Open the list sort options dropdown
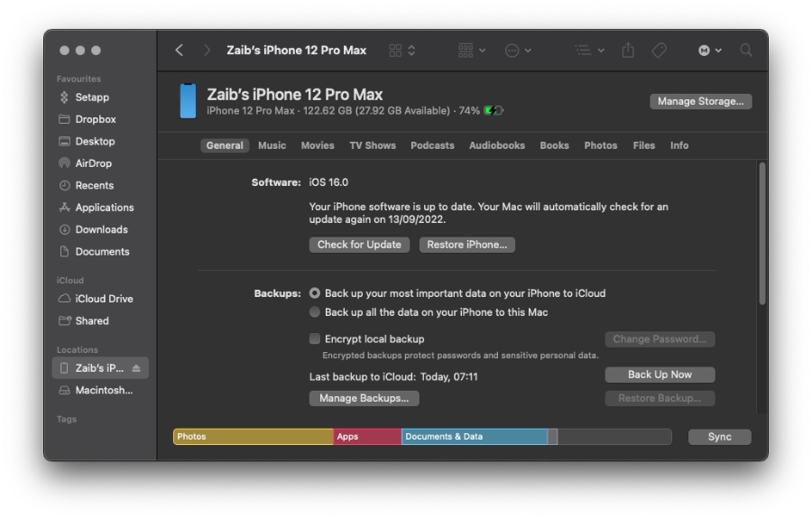The image size is (812, 519). pos(589,51)
